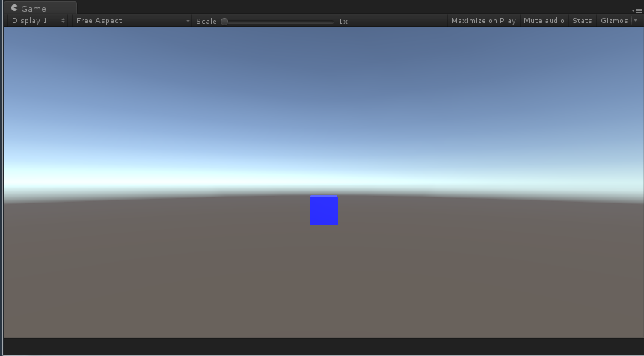The image size is (644, 356).
Task: Toggle Maximize on Play
Action: tap(483, 21)
